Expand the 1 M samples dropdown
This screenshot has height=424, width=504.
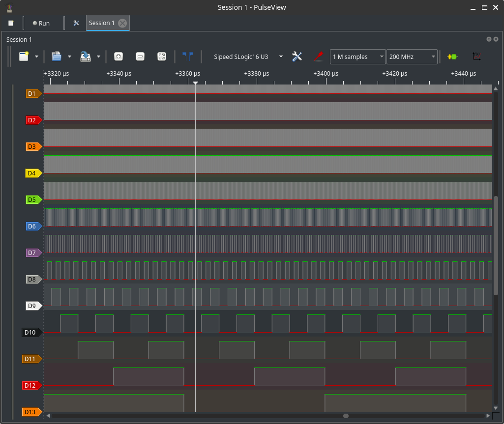(x=357, y=57)
